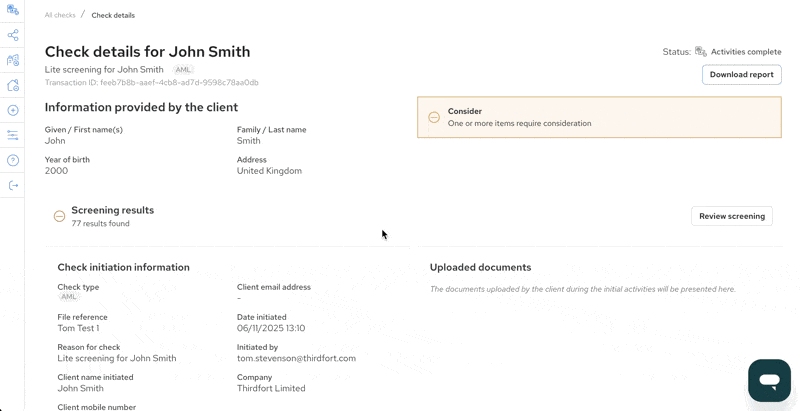Click the buildings icon in the sidebar
This screenshot has height=411, width=800.
(x=13, y=60)
